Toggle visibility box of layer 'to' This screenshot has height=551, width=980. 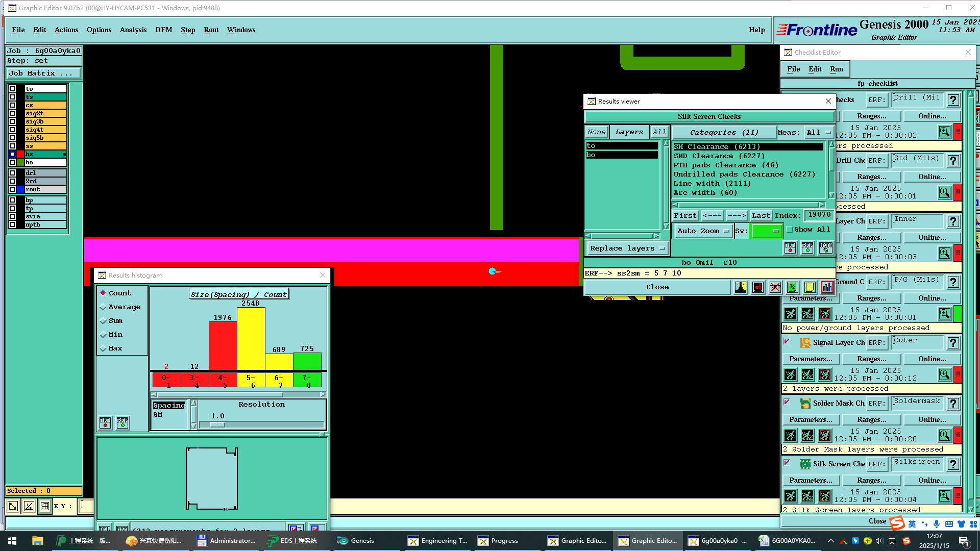coord(12,89)
